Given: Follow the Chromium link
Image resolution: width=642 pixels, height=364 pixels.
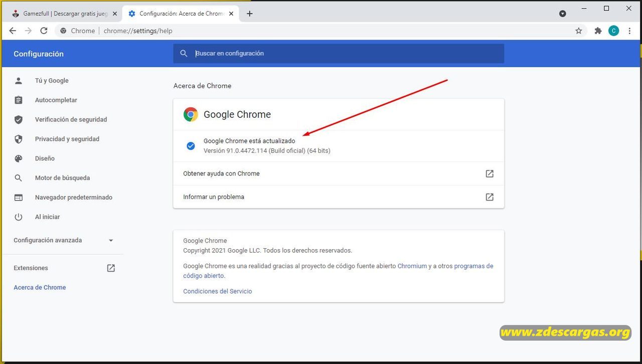Looking at the screenshot, I should click(412, 266).
